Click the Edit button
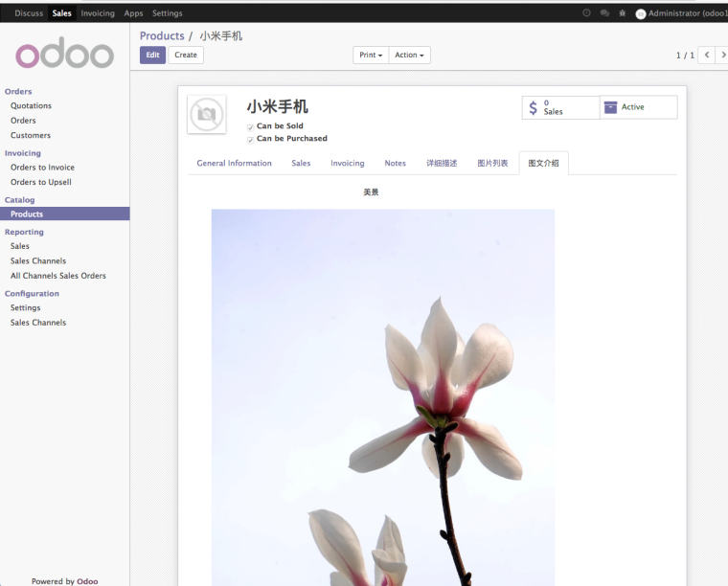The image size is (728, 586). pyautogui.click(x=152, y=55)
